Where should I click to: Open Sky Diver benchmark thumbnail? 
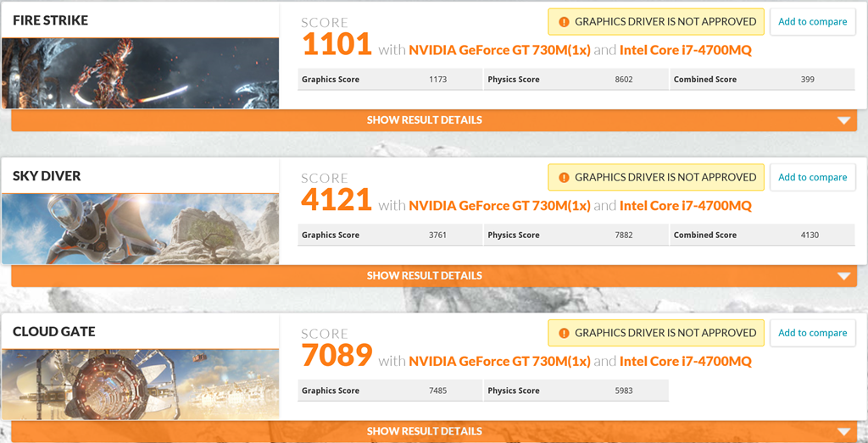[x=140, y=229]
